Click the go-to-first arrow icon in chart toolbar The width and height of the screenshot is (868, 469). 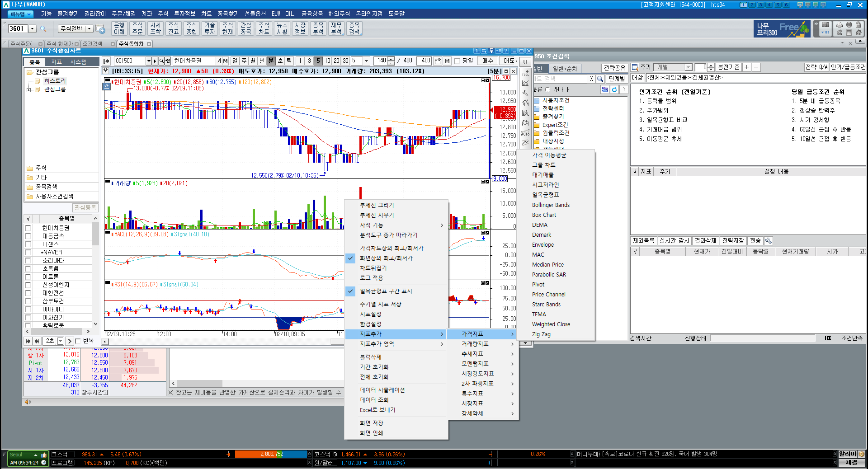(x=106, y=61)
